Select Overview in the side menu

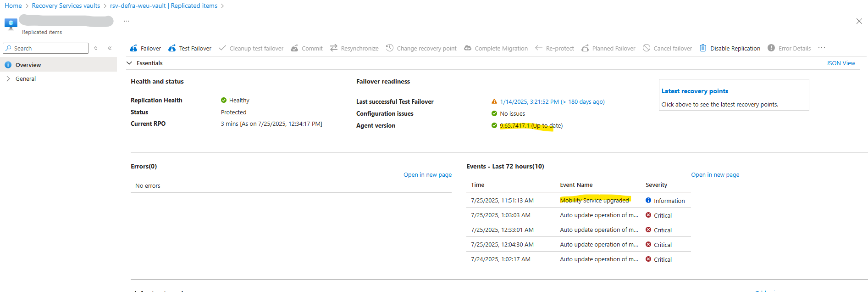coord(59,65)
